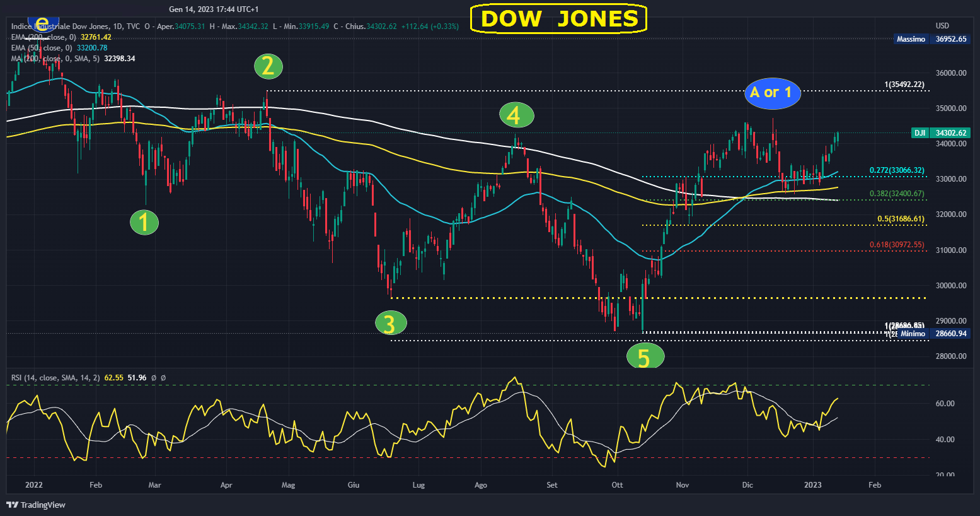980x516 pixels.
Task: Click the 30000.00 price axis tick
Action: 951,286
